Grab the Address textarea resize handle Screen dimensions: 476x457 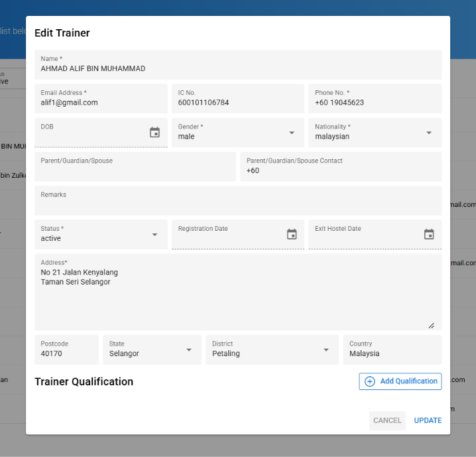click(432, 326)
